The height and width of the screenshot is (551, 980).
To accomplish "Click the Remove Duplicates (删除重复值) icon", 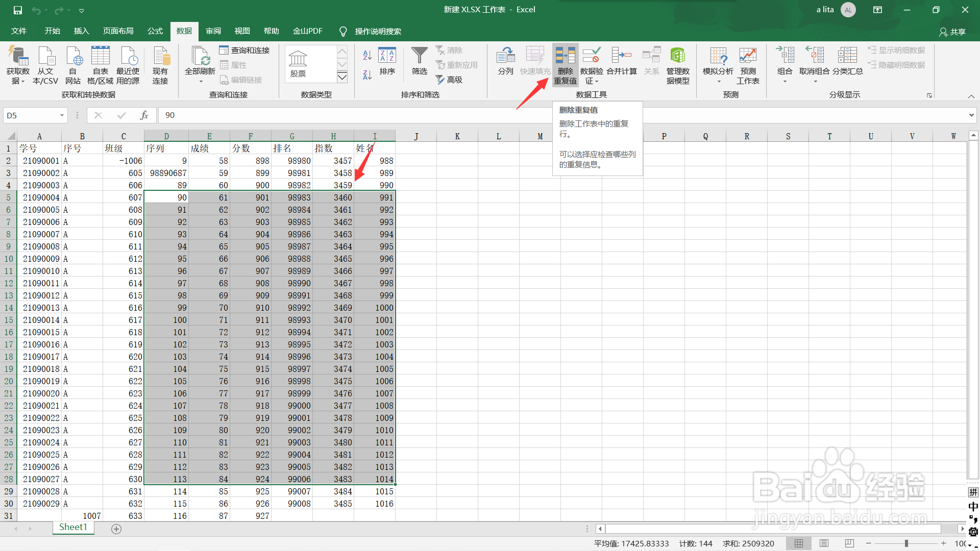I will 565,56.
